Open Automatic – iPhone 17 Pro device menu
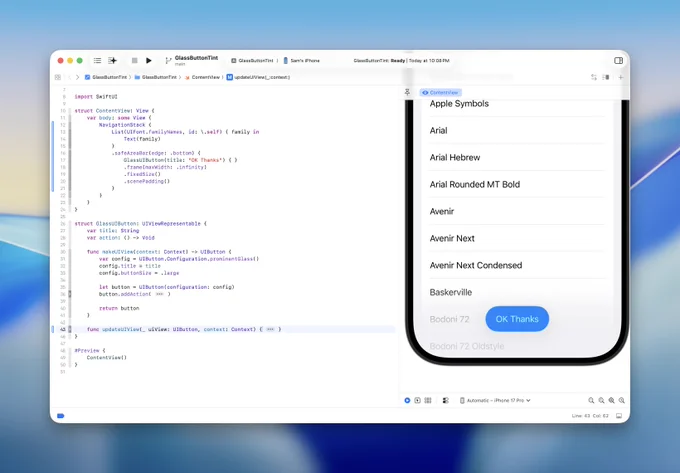The width and height of the screenshot is (680, 473). (x=495, y=400)
